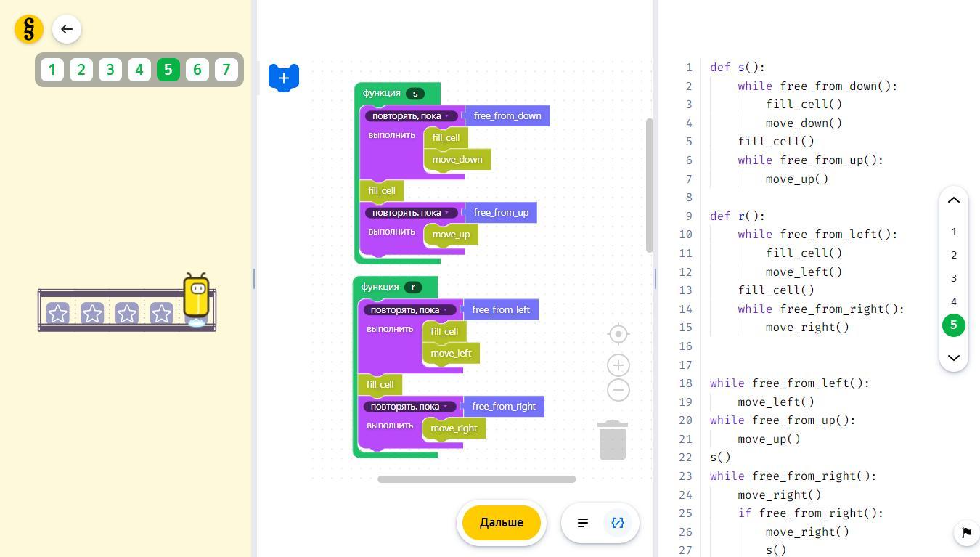This screenshot has width=980, height=557.
Task: Switch to text list view mode
Action: coord(582,523)
